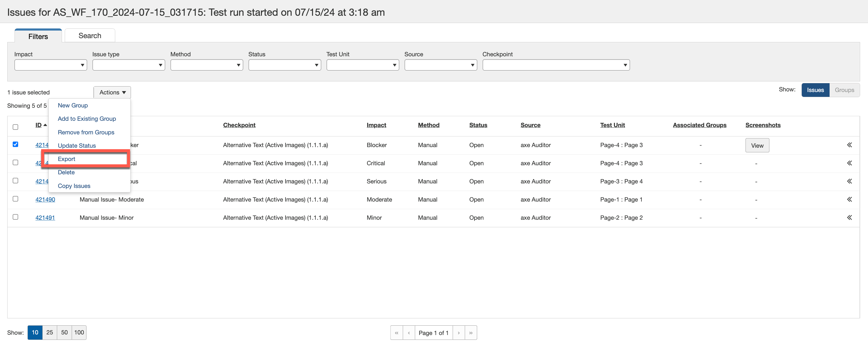Expand details chevron for Minor issue row
This screenshot has width=868, height=345.
pos(849,218)
